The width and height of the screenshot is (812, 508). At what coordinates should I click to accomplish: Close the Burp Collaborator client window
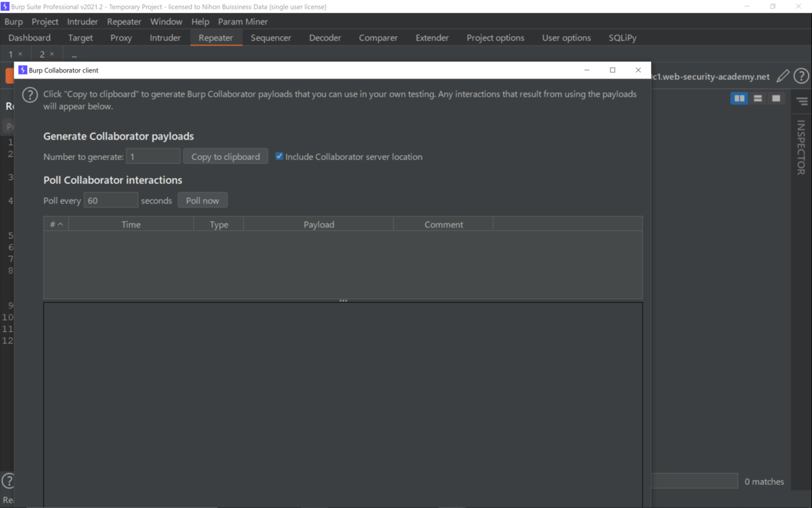point(638,70)
